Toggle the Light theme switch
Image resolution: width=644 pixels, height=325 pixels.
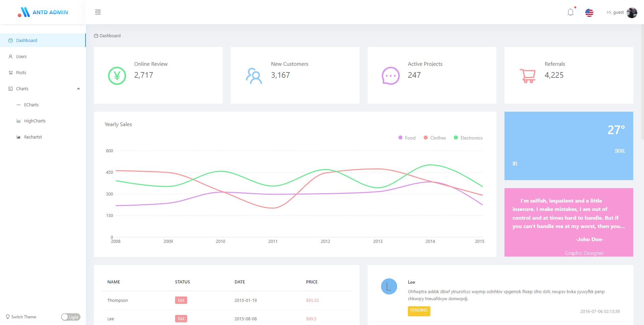[70, 317]
